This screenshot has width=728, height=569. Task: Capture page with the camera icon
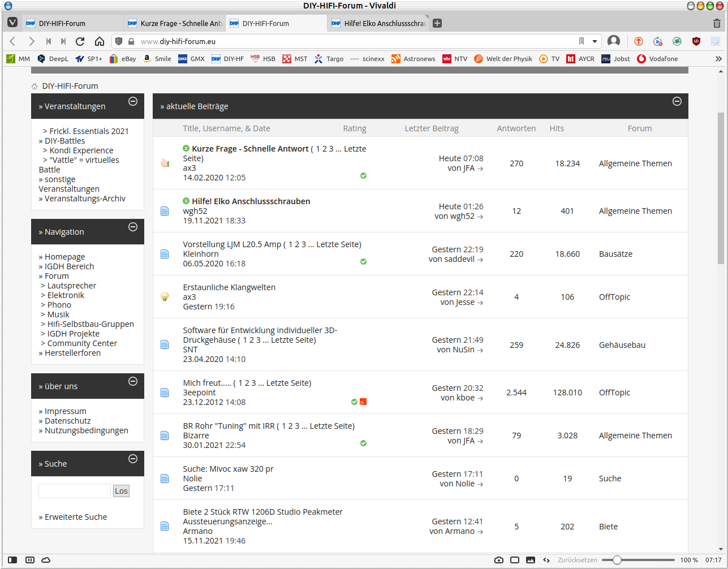point(498,560)
